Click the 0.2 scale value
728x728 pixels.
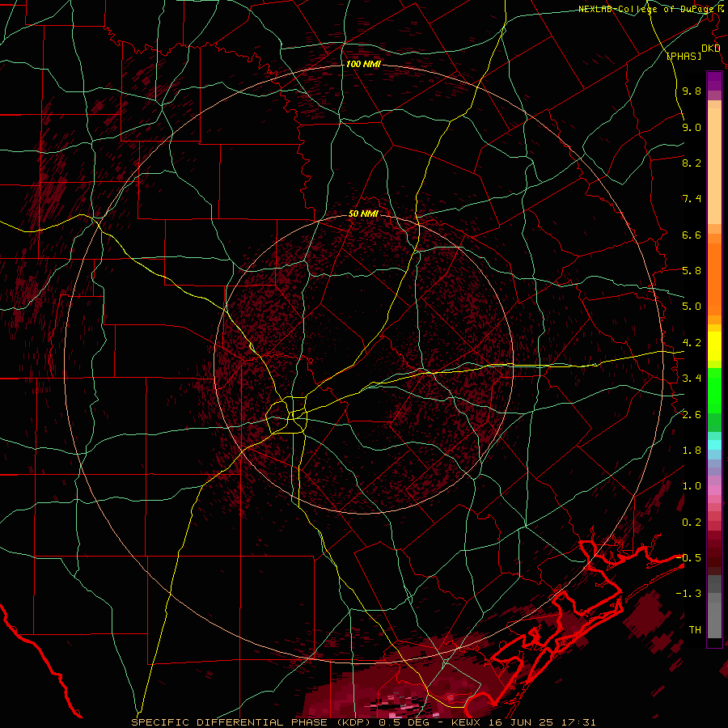[692, 523]
